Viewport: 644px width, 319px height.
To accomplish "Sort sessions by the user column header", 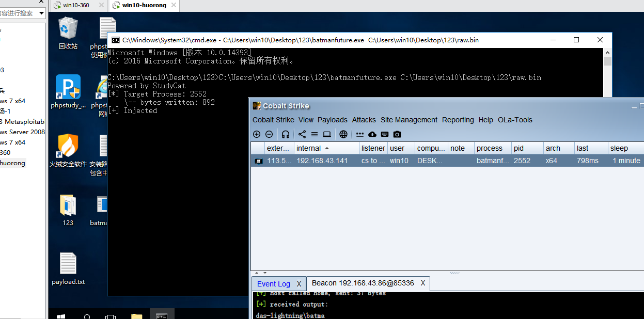I will click(401, 148).
